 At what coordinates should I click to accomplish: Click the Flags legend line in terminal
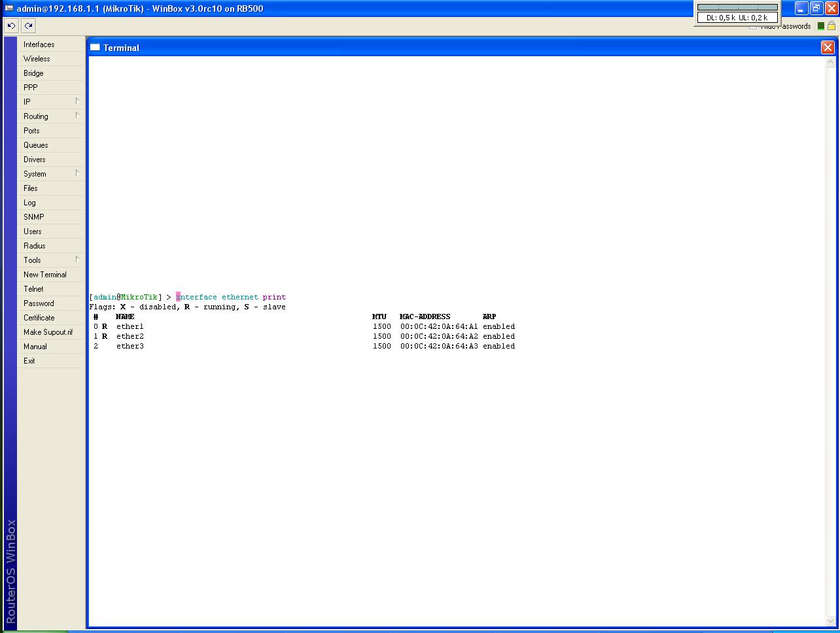188,307
